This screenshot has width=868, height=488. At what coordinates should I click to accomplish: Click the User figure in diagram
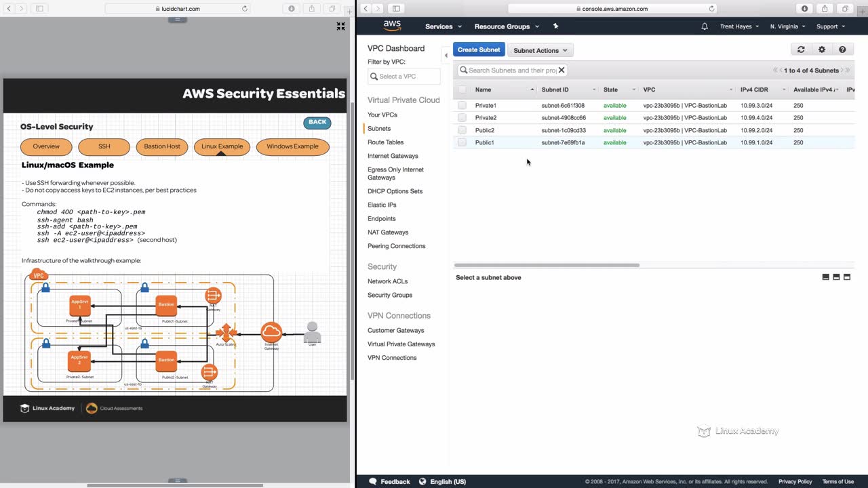click(x=312, y=332)
